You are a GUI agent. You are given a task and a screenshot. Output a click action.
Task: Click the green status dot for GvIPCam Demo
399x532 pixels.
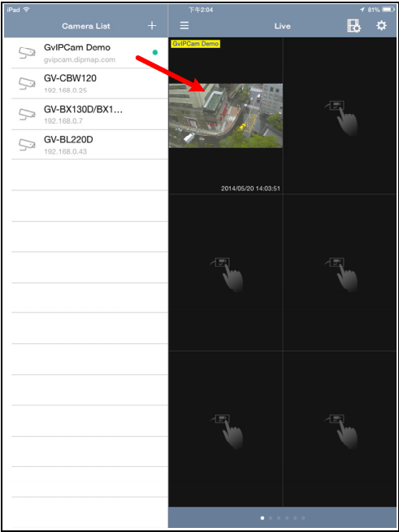click(x=155, y=52)
